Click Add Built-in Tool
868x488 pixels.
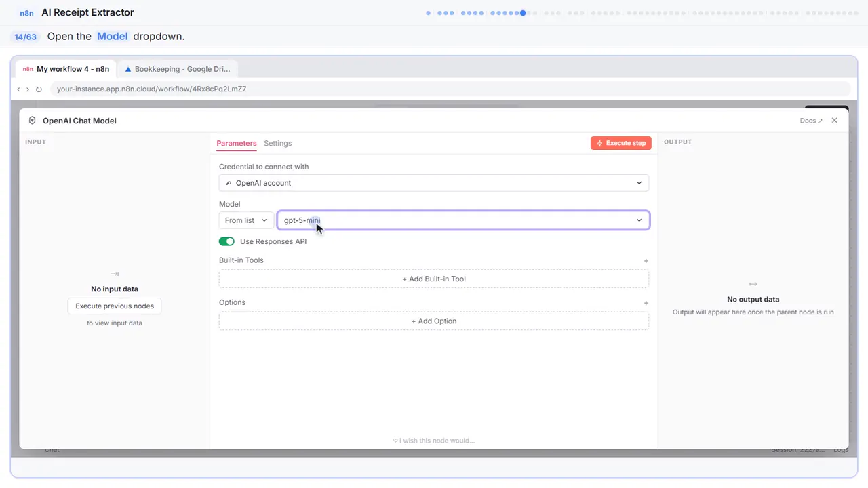point(434,279)
